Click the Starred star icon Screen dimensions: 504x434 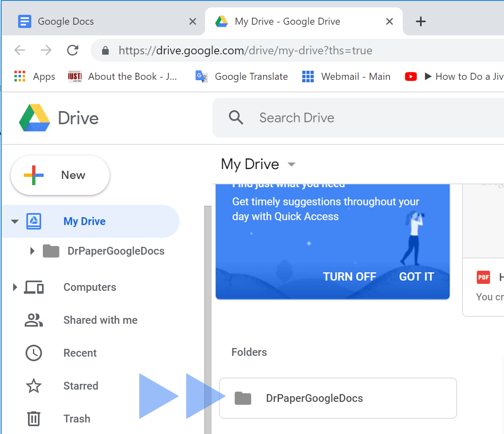coord(33,386)
